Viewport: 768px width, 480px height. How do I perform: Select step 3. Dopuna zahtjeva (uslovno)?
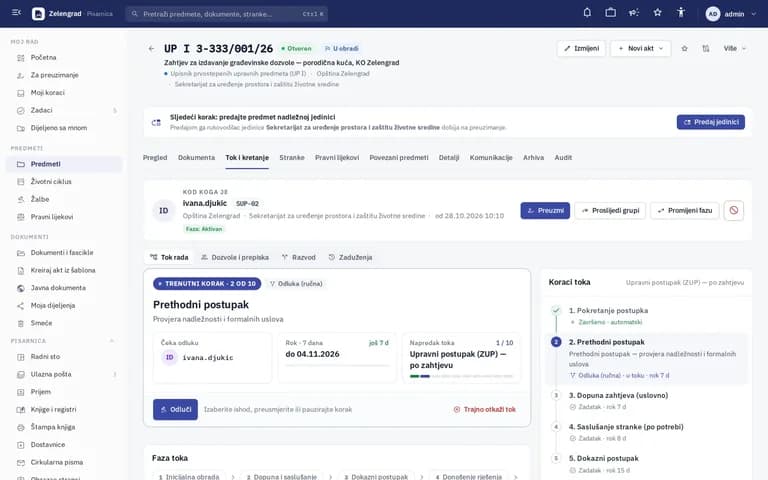[646, 401]
